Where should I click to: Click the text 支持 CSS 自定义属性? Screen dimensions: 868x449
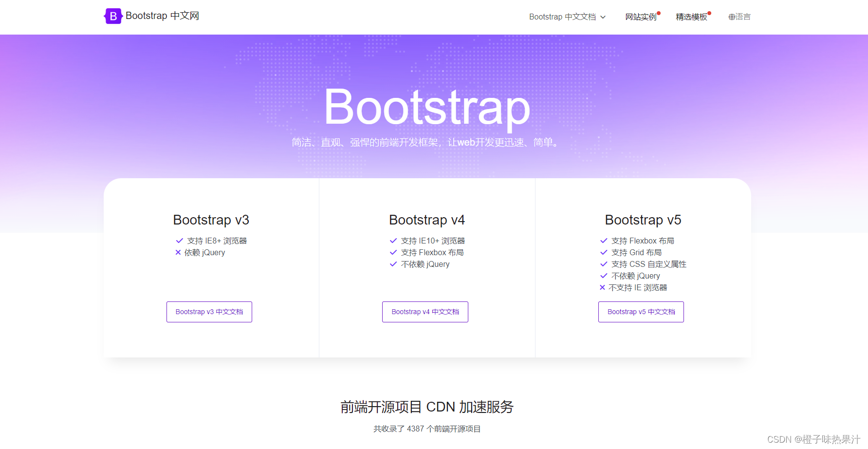649,264
